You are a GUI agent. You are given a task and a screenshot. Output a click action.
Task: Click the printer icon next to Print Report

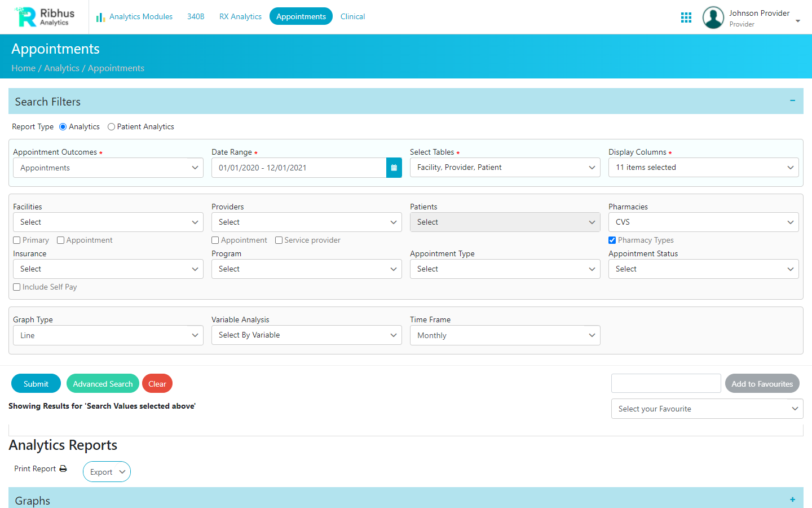(x=63, y=468)
